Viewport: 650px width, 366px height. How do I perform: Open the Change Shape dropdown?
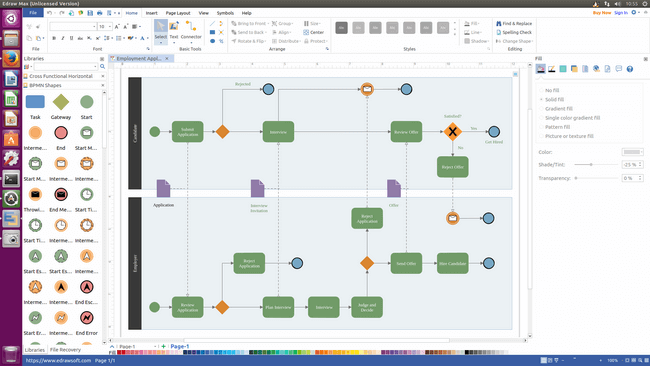point(514,41)
